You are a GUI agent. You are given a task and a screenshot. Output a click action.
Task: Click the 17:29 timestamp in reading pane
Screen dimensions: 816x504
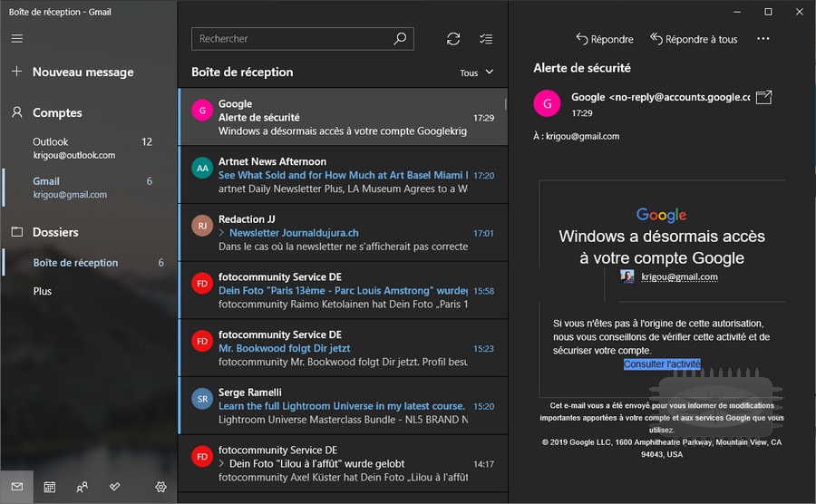[x=582, y=113]
